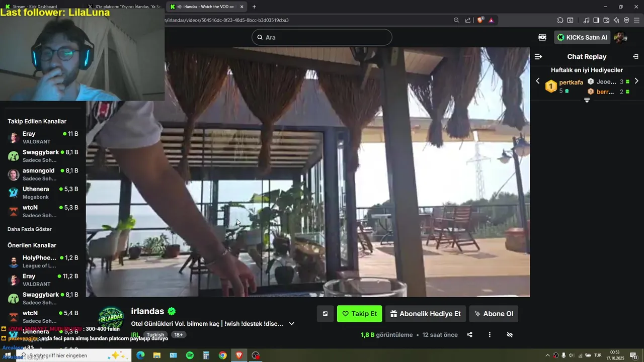Open the Brave Wallet icon
The width and height of the screenshot is (644, 362).
(x=606, y=20)
